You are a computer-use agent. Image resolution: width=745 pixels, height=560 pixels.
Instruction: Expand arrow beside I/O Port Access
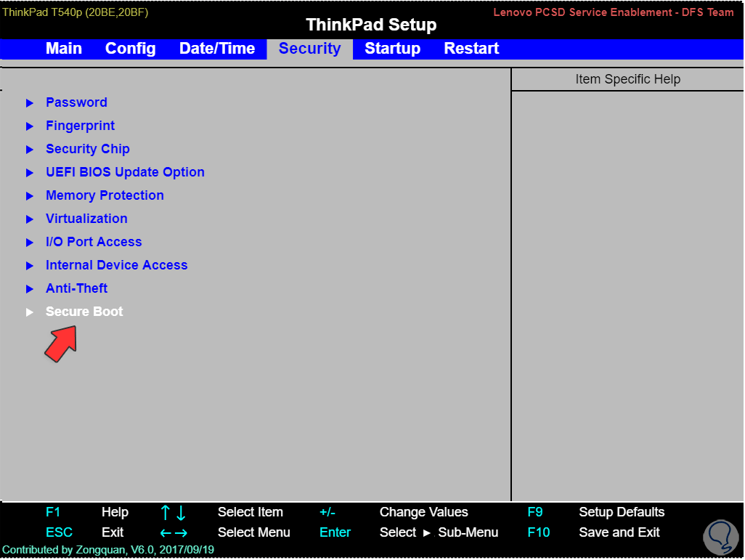pos(30,243)
